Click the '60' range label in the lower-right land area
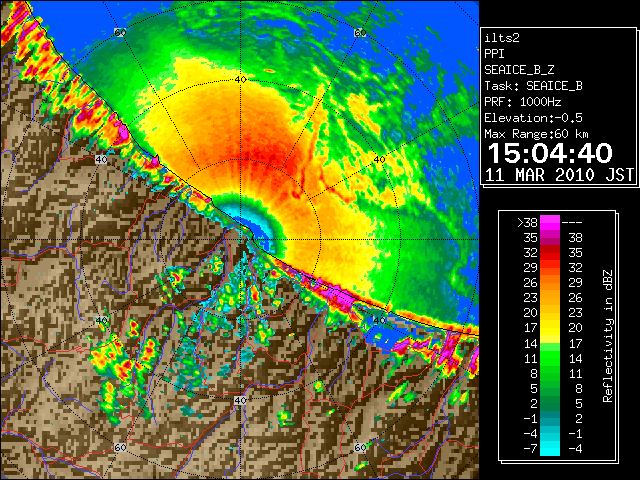 (x=360, y=447)
